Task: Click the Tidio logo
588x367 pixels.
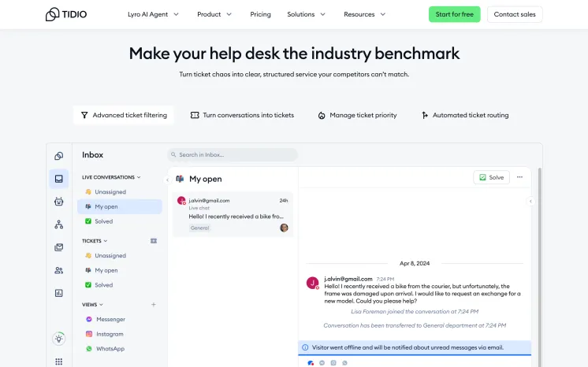Action: tap(66, 14)
